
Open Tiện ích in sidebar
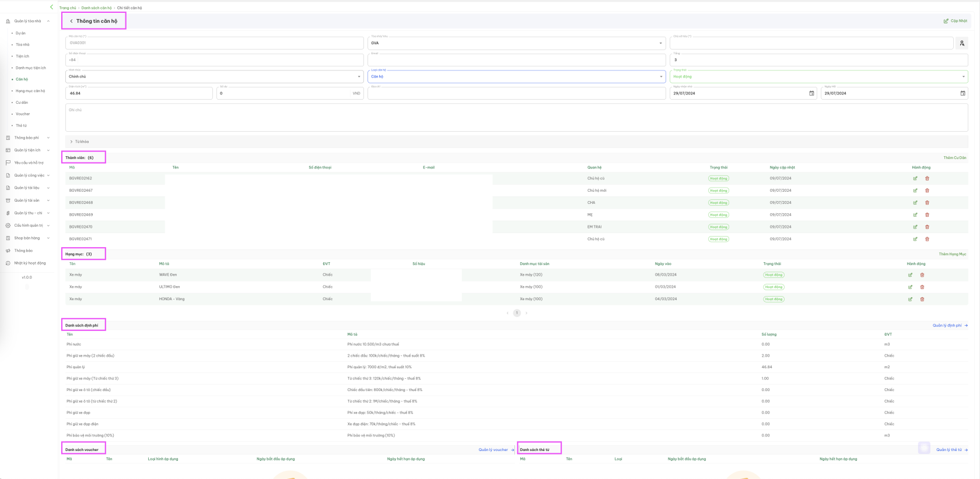tap(22, 57)
